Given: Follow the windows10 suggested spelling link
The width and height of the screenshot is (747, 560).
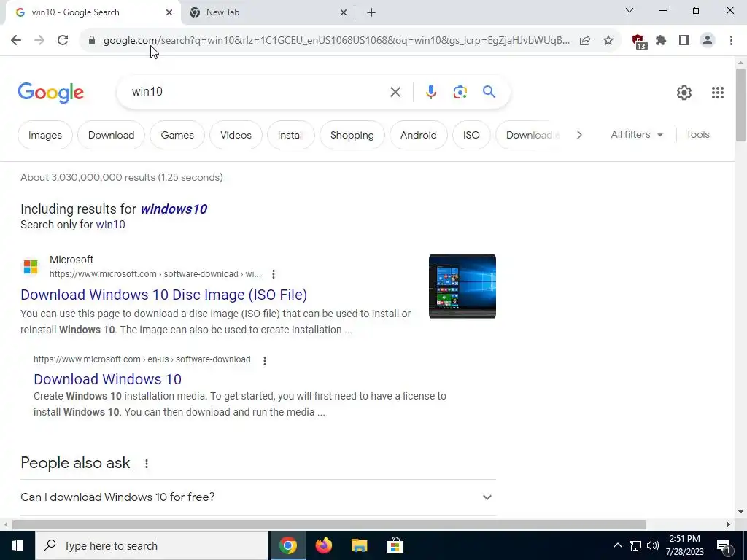Looking at the screenshot, I should 174,209.
